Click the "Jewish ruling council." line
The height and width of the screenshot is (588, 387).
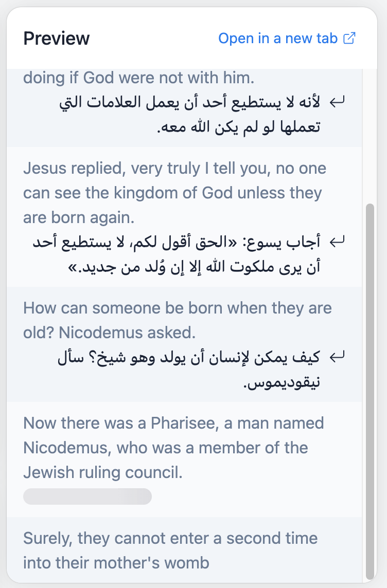click(103, 472)
